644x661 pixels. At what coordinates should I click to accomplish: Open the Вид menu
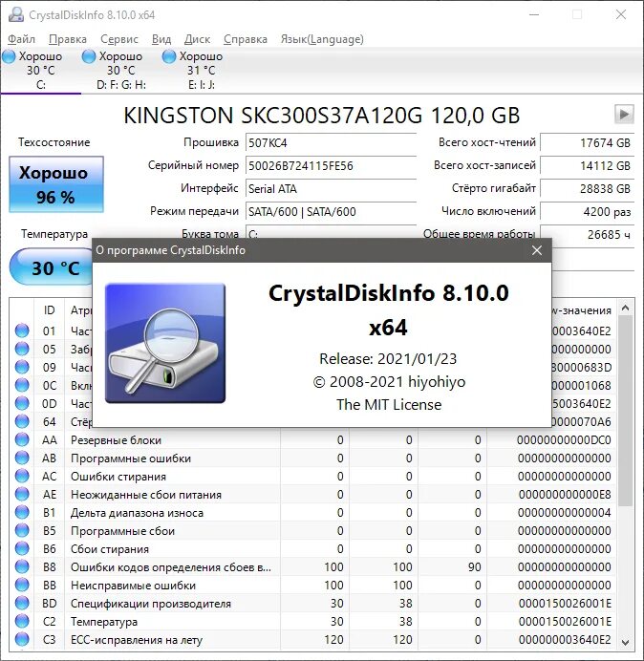[x=161, y=39]
